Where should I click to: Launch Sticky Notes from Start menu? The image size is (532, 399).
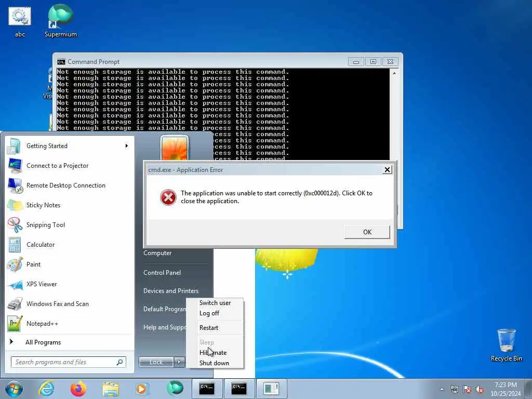70,205
